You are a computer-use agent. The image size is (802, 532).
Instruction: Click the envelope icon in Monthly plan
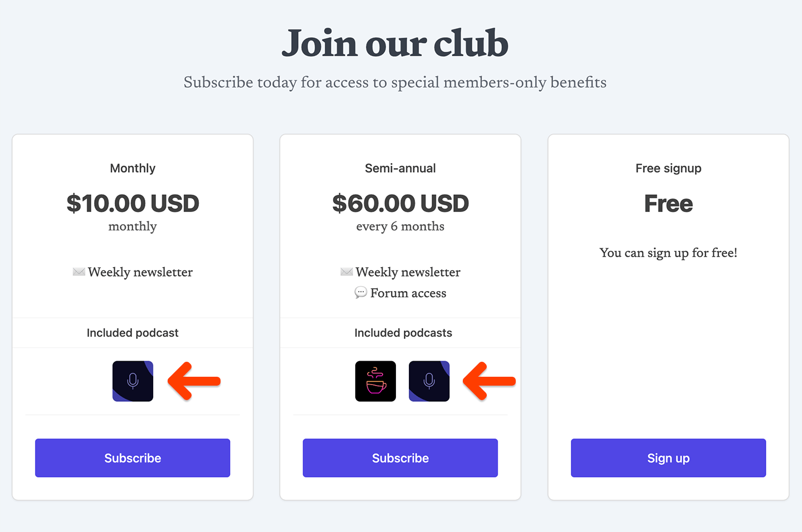79,272
